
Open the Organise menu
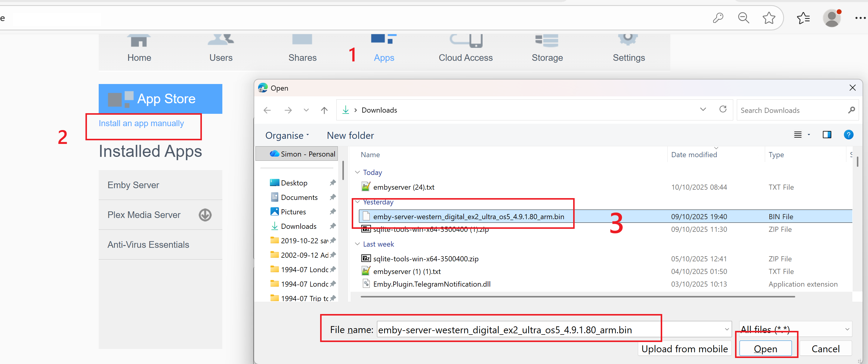click(x=287, y=135)
